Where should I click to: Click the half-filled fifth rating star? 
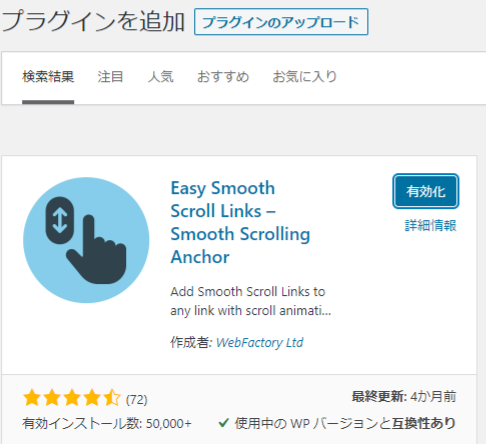point(112,398)
